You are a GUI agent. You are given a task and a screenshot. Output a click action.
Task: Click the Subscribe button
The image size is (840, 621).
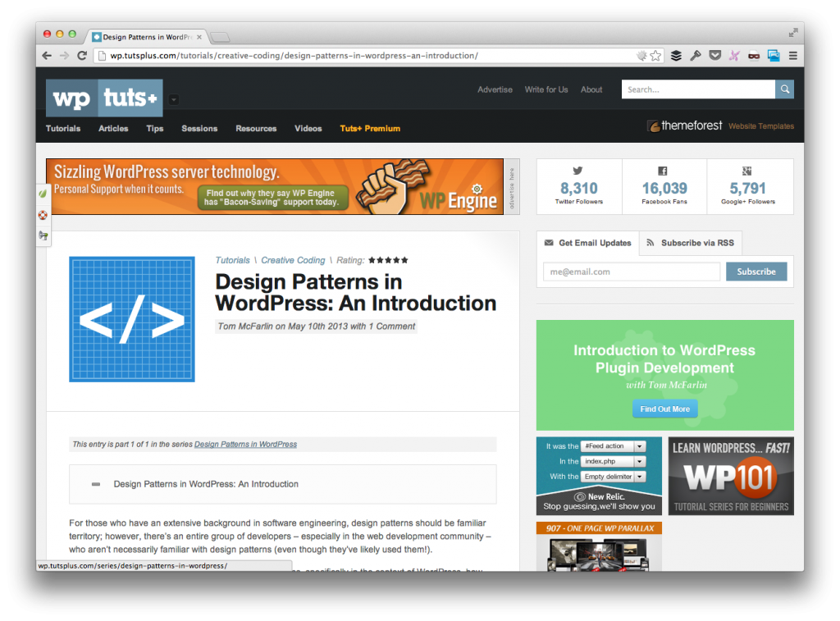pos(756,272)
